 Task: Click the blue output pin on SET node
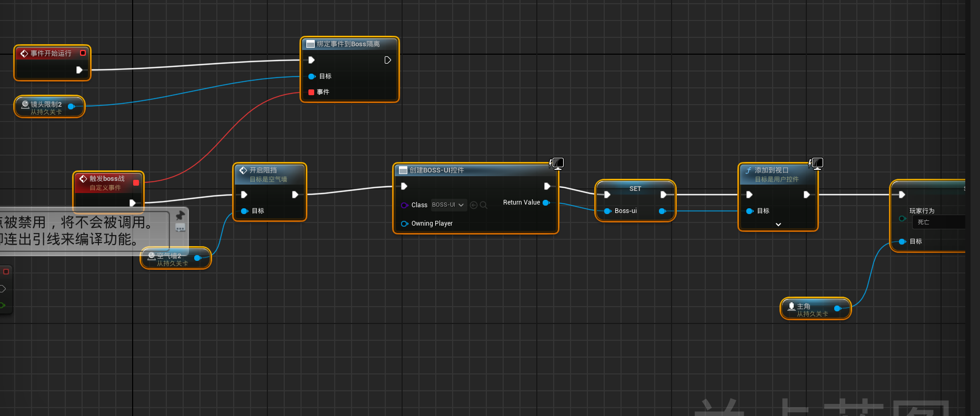pyautogui.click(x=663, y=211)
